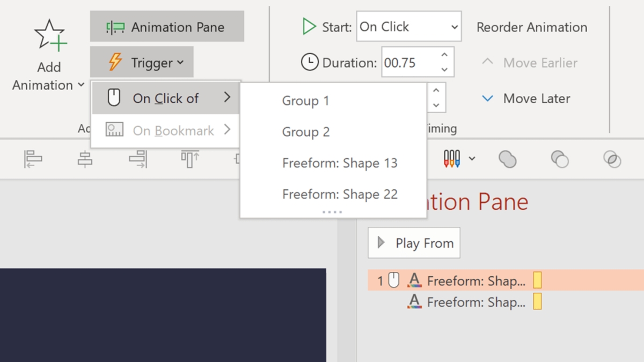Click Move Later in Reorder Animation
This screenshot has width=644, height=362.
click(526, 99)
